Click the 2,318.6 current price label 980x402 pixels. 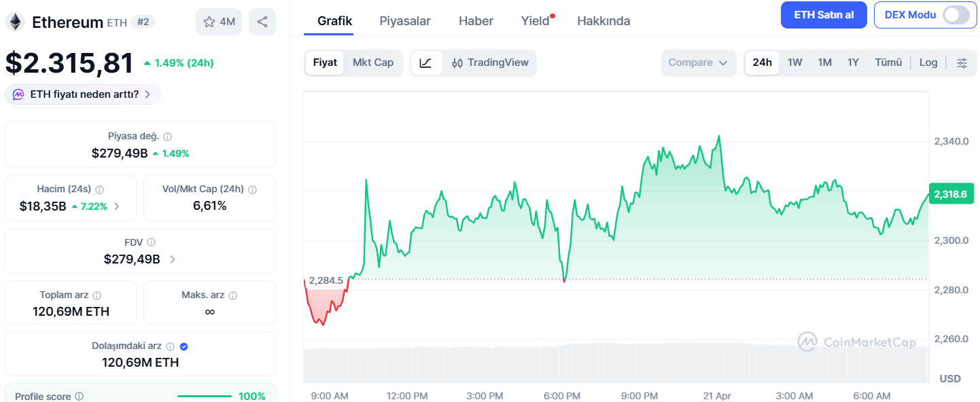[950, 194]
